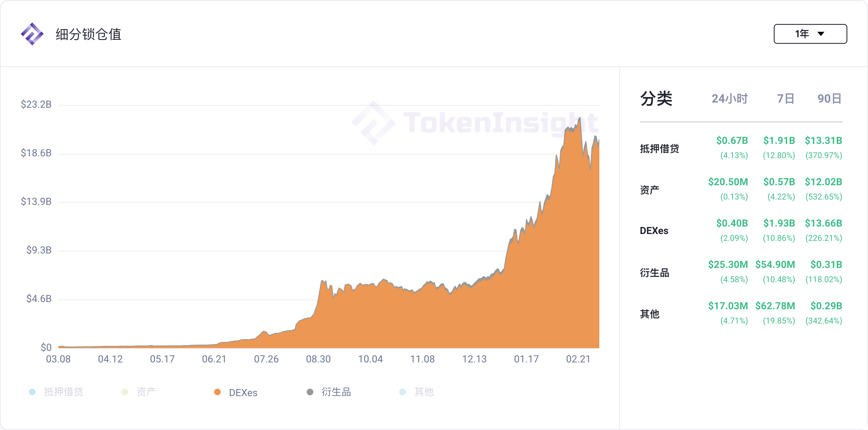Select the 90日 column header
The image size is (868, 430).
(829, 99)
